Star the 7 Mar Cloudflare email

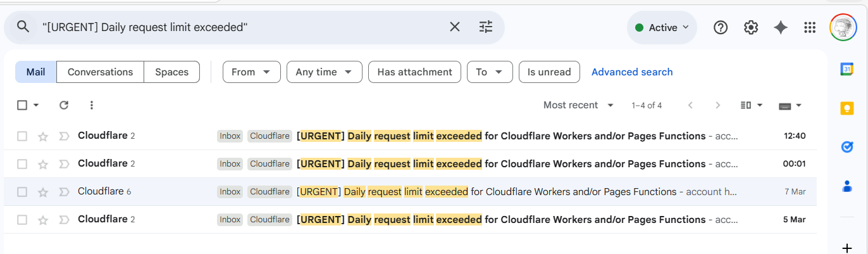click(43, 192)
